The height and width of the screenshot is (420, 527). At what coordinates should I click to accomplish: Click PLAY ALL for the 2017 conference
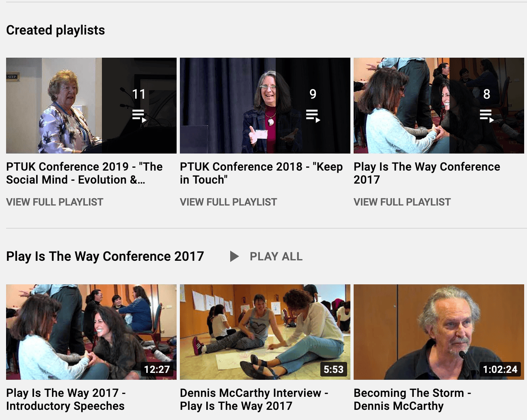pos(276,256)
